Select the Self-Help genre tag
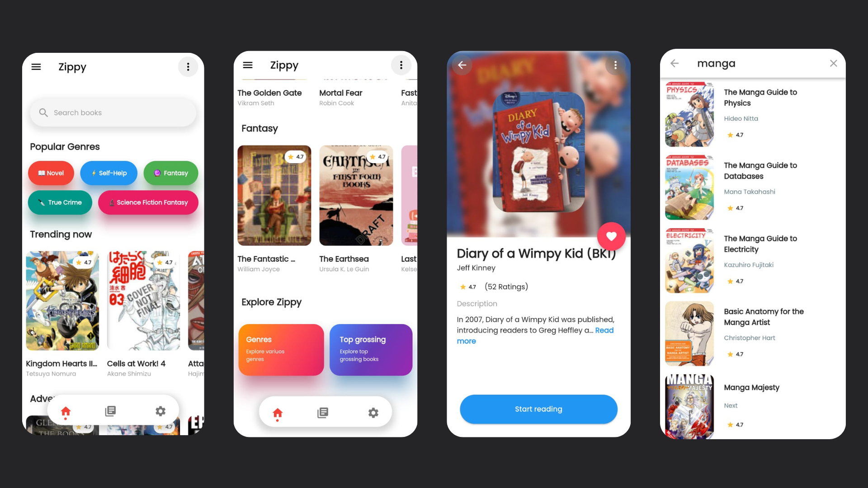 [110, 173]
